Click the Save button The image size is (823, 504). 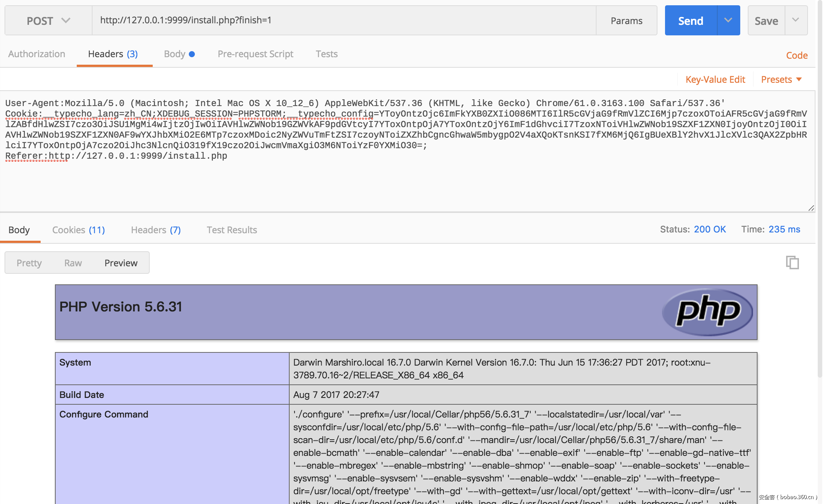tap(766, 21)
